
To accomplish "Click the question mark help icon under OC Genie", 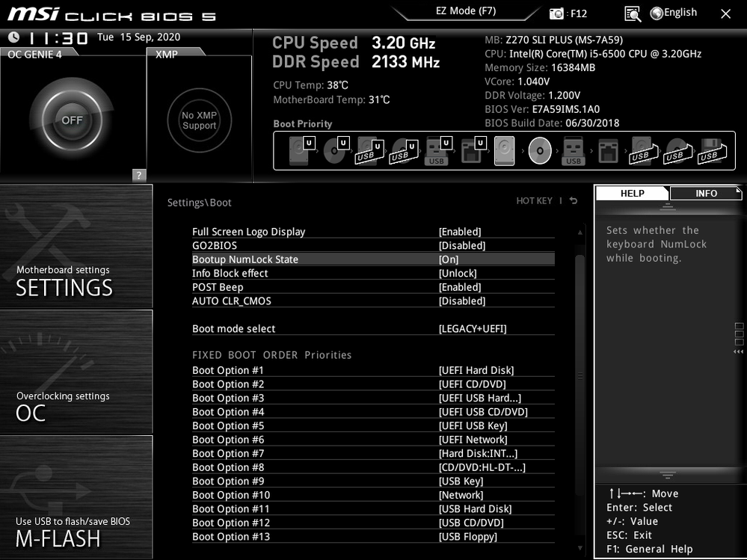I will 139,176.
